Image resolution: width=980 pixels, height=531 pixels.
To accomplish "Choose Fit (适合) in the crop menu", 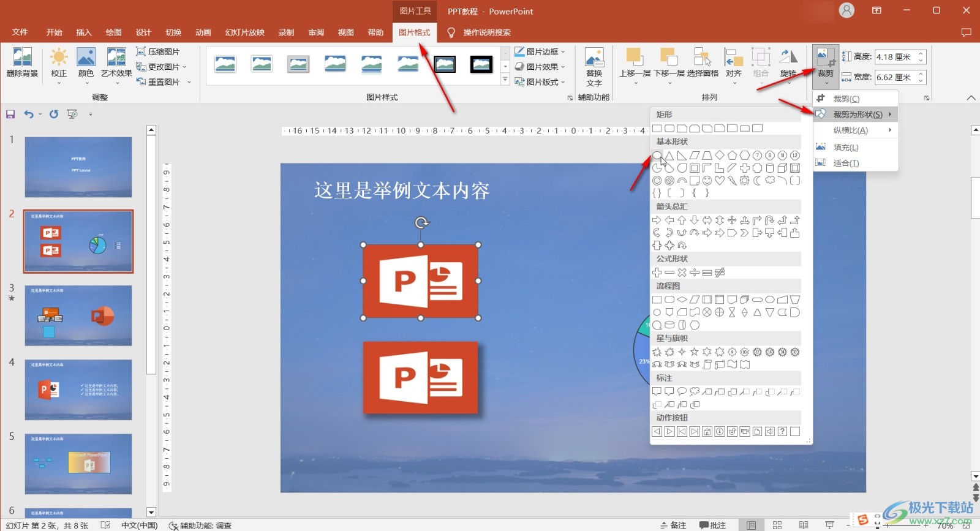I will click(x=855, y=163).
